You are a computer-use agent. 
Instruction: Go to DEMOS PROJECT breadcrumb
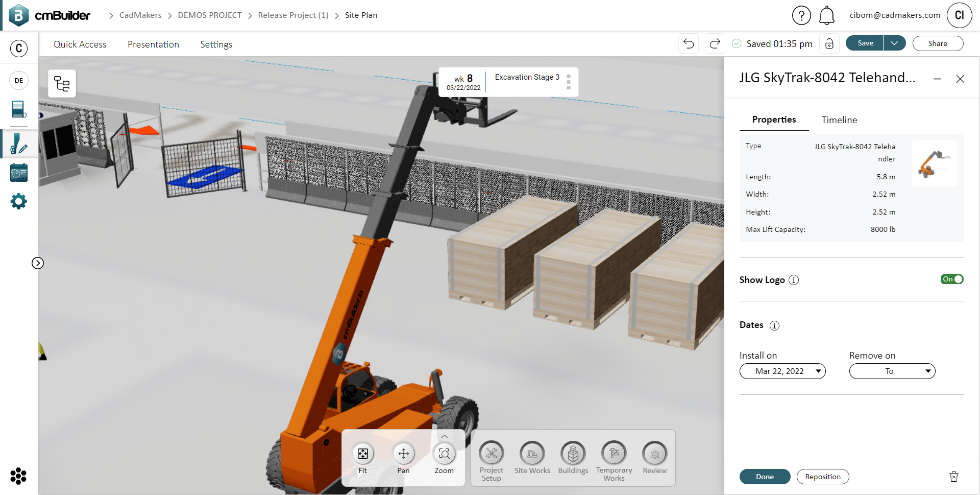210,15
